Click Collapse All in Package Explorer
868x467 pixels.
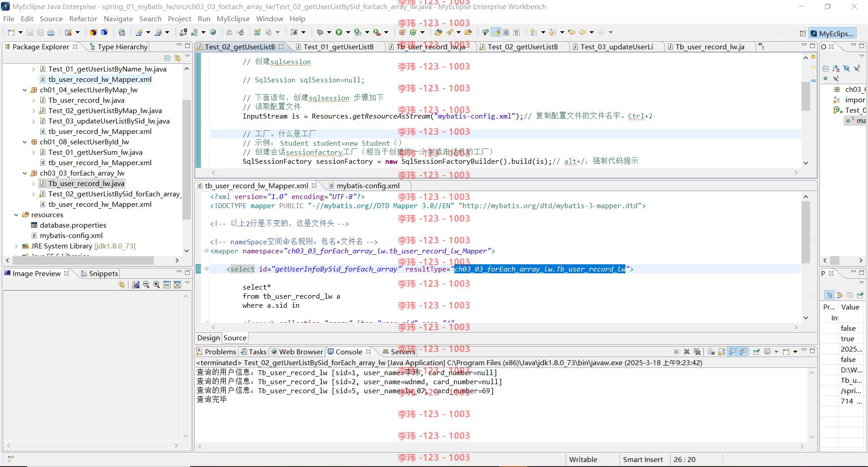tap(167, 58)
